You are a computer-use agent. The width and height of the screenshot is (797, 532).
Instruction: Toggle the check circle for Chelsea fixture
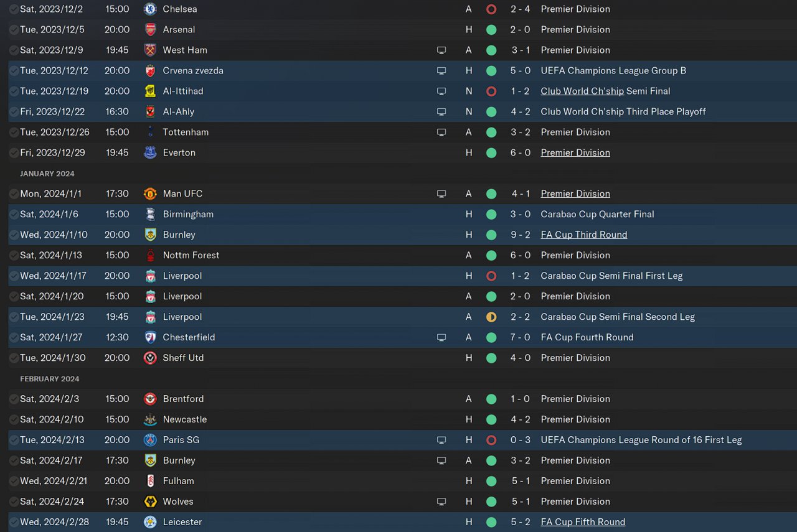(x=14, y=9)
